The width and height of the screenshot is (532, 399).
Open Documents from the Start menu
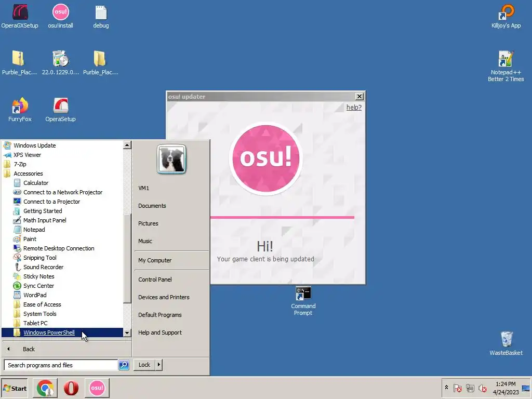[x=171, y=206]
